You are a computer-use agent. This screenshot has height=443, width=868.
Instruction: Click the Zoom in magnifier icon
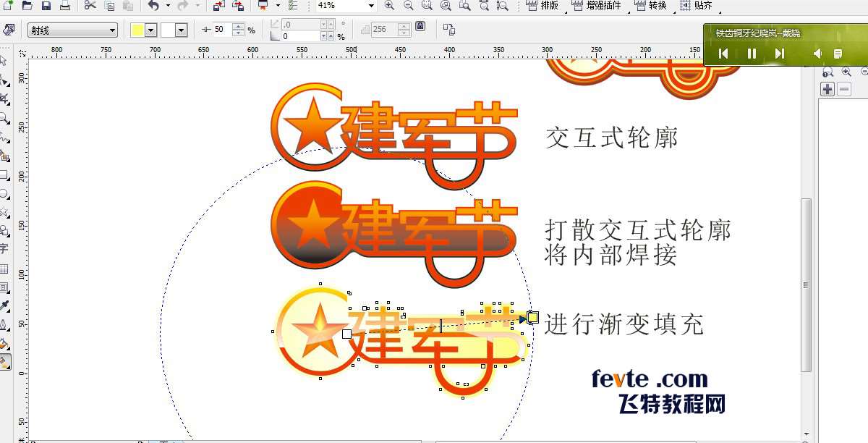click(389, 6)
